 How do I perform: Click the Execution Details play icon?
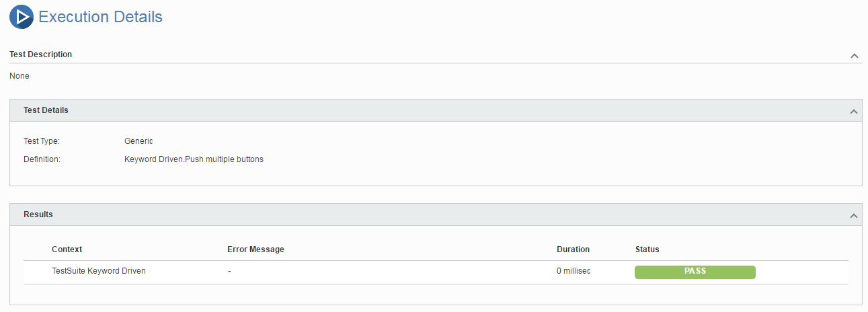22,17
